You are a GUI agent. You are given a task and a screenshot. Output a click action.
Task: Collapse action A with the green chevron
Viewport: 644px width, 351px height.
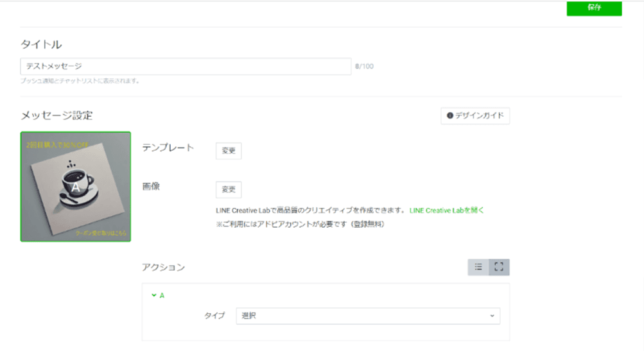(x=153, y=295)
